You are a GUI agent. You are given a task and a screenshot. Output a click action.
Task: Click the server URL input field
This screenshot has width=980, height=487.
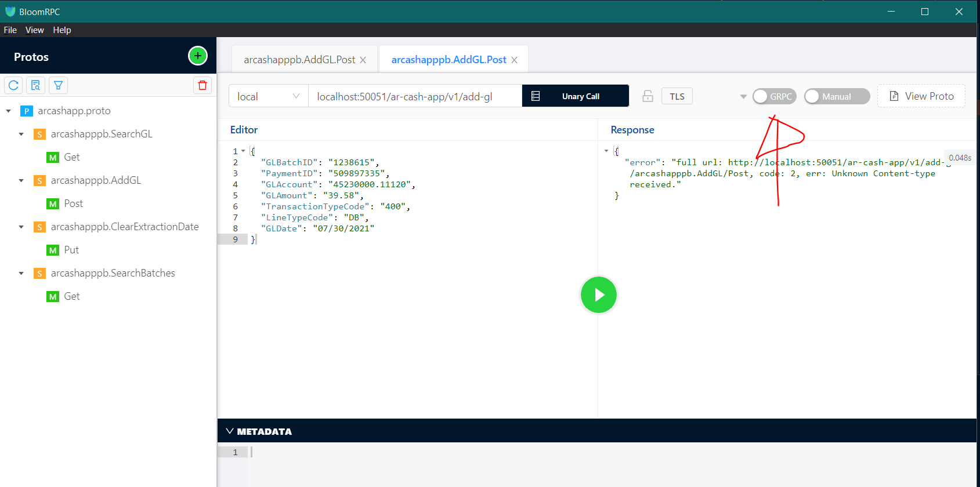click(415, 96)
